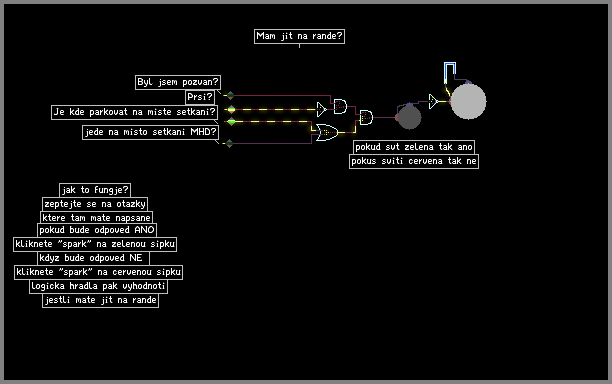This screenshot has height=384, width=612.
Task: Click the 'Mam jit na rande?' title sign
Action: [299, 36]
